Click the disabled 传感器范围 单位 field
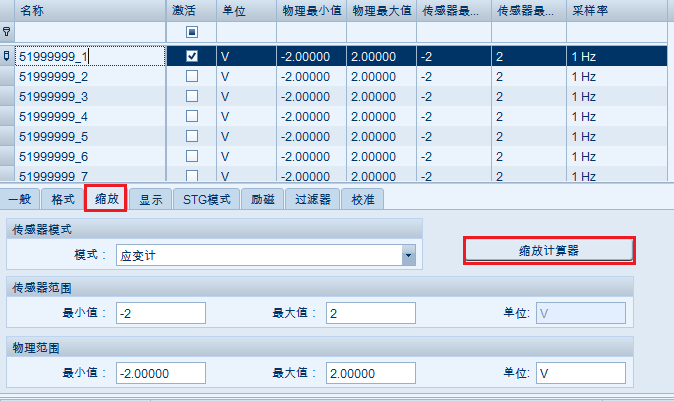 pos(581,313)
